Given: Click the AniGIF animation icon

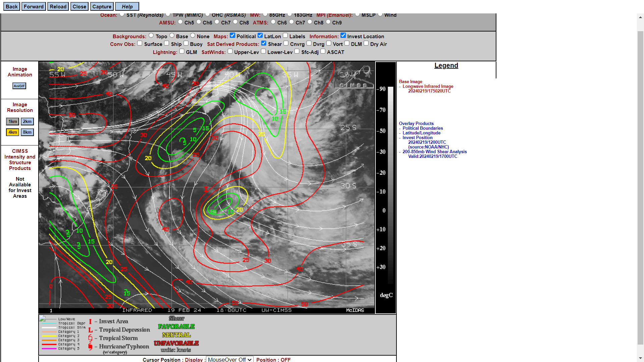Looking at the screenshot, I should tap(19, 86).
